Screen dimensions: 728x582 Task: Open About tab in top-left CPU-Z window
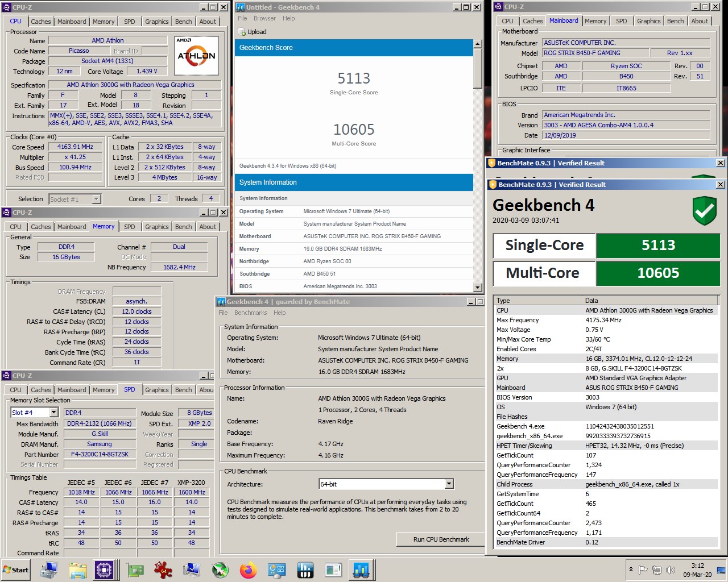(208, 22)
